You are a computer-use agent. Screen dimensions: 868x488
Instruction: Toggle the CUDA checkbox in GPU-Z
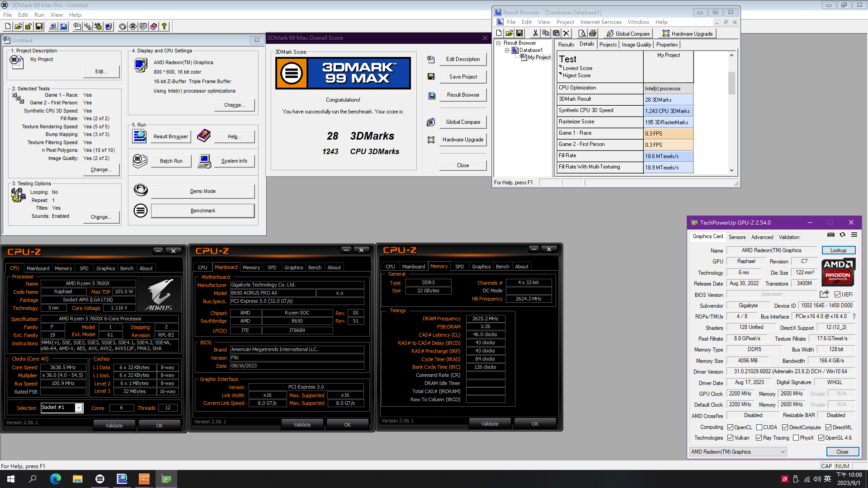759,427
